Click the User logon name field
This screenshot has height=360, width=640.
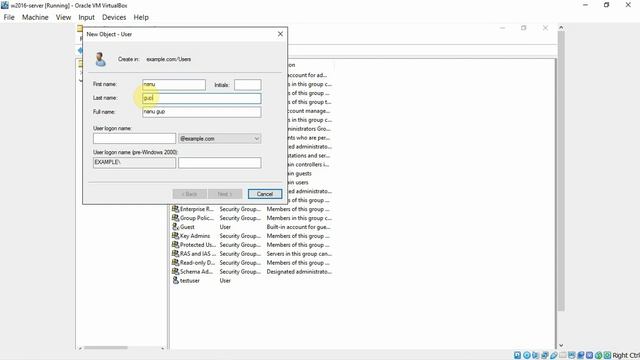click(x=134, y=138)
